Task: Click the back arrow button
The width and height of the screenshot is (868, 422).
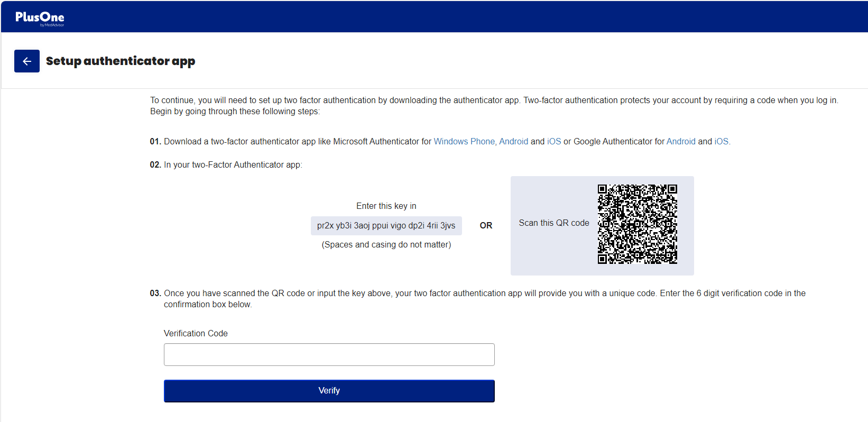Action: [x=26, y=61]
